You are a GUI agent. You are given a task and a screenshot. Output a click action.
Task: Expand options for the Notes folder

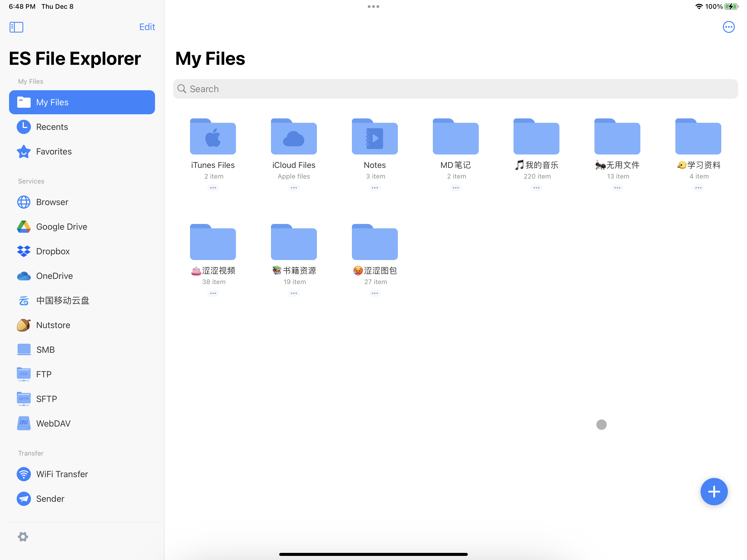point(375,188)
